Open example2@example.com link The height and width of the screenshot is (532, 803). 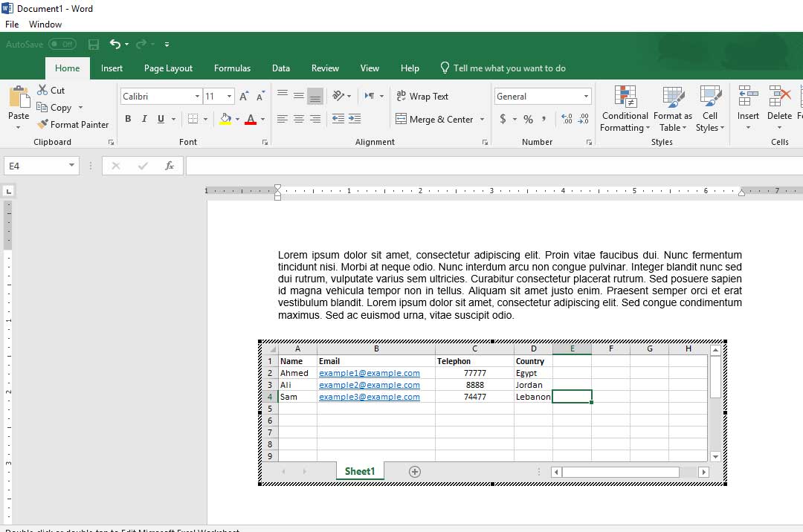pos(370,385)
